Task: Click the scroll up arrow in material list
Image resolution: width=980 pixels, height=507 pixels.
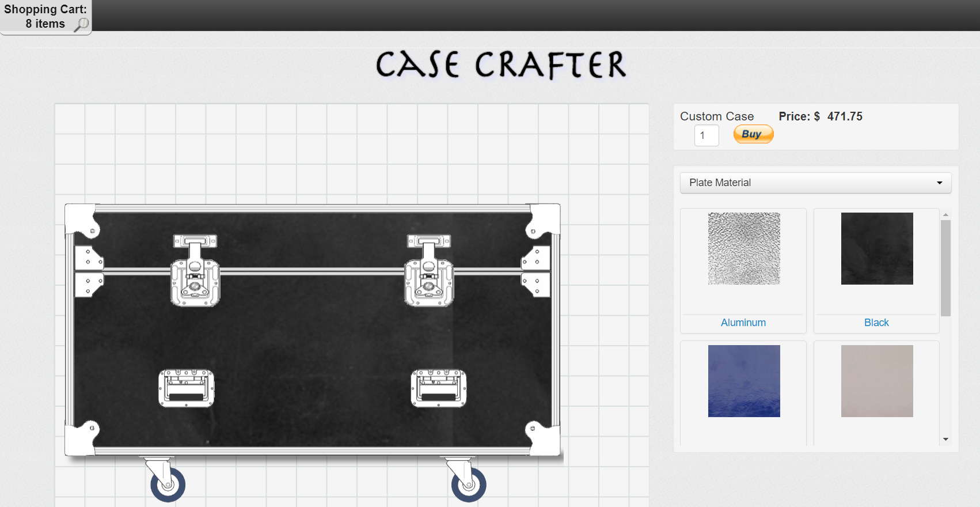Action: (945, 214)
